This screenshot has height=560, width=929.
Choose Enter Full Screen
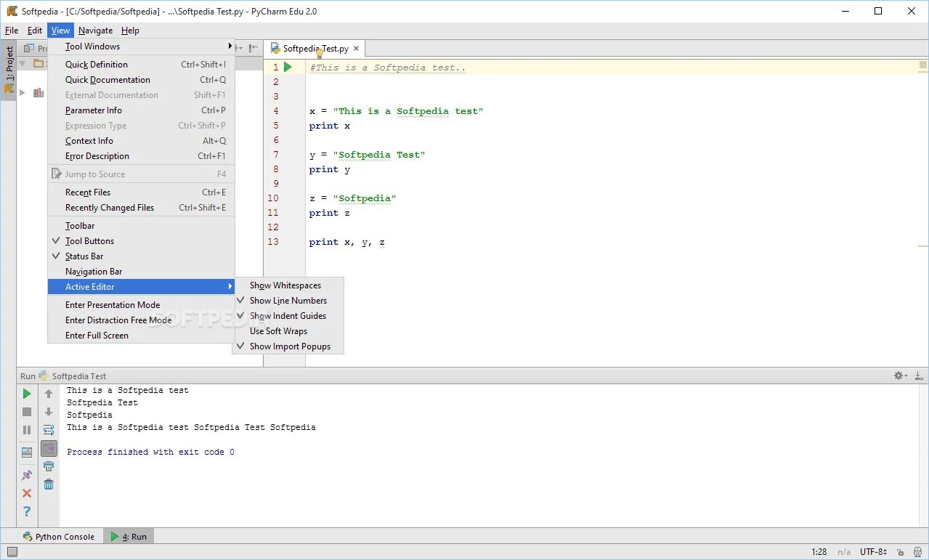[141, 336]
